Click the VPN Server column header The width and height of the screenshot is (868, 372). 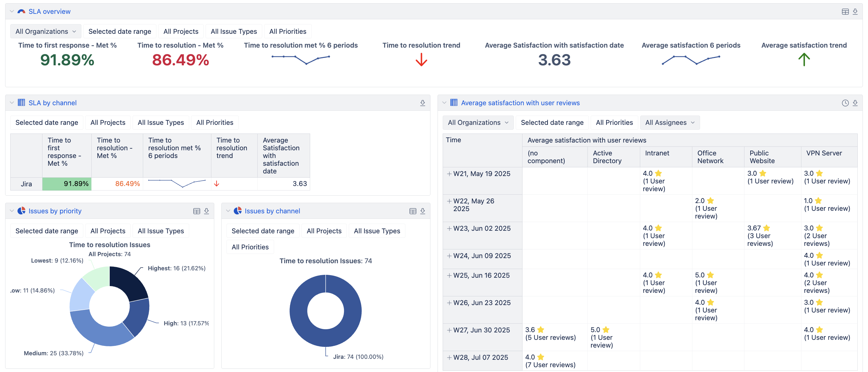tap(824, 153)
